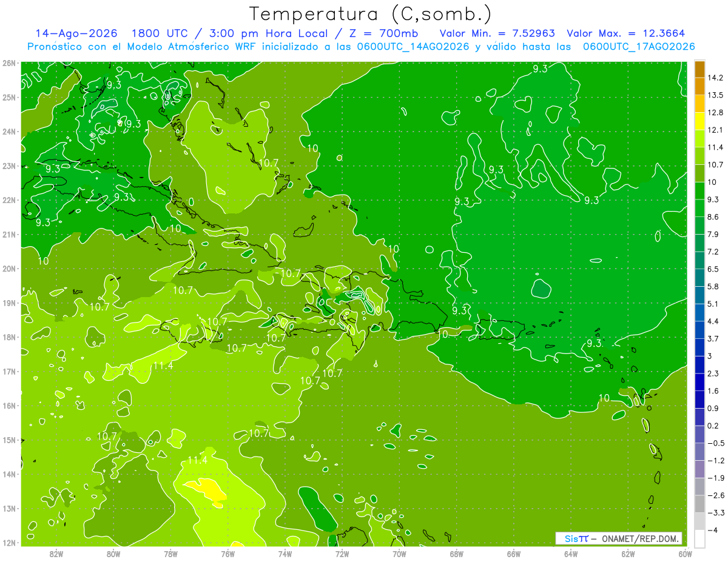Click the latitude axis label "22N"
This screenshot has height=562, width=728.
[8, 200]
